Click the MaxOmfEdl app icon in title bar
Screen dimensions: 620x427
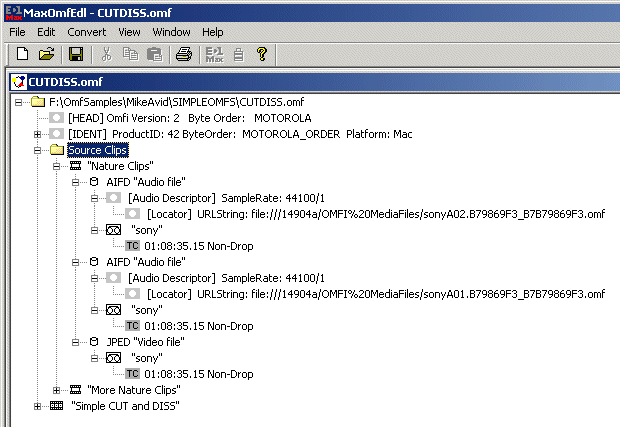pos(13,13)
